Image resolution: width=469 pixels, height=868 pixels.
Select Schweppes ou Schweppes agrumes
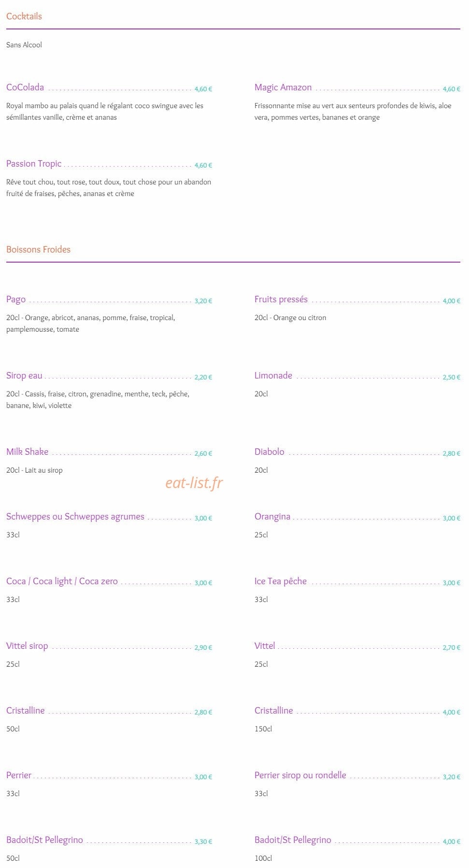coord(75,517)
